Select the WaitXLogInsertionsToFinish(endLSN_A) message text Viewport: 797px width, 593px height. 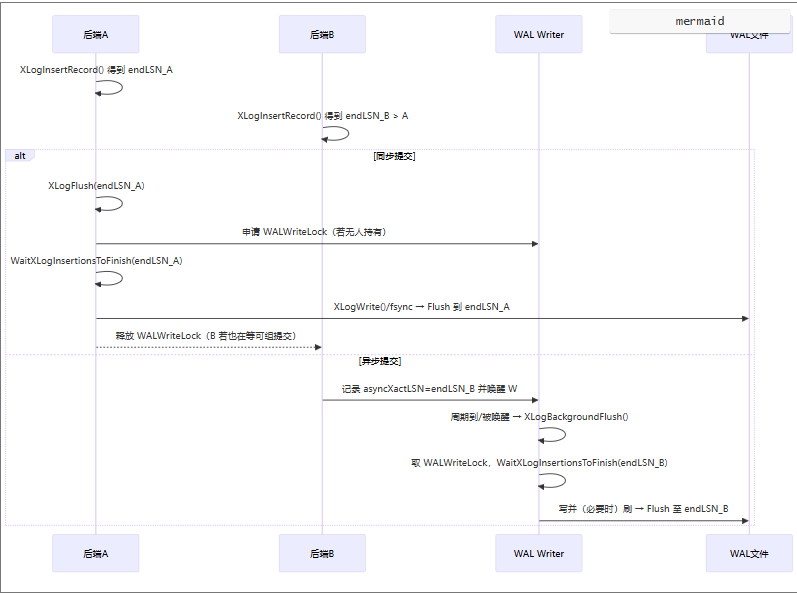pyautogui.click(x=96, y=261)
